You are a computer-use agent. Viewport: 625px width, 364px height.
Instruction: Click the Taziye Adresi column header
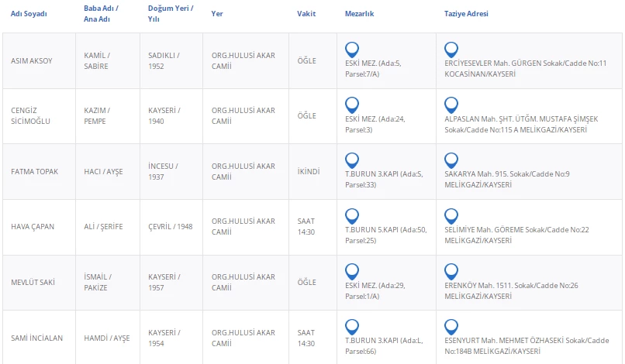pyautogui.click(x=466, y=14)
